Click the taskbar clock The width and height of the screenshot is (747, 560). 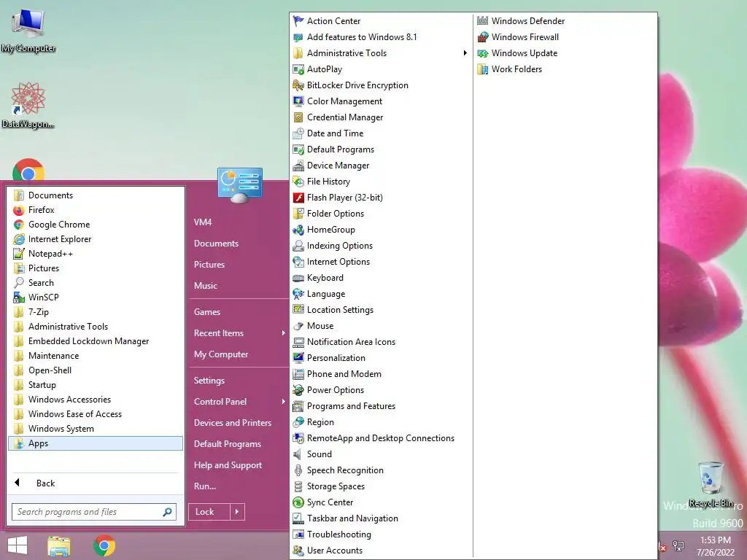715,546
